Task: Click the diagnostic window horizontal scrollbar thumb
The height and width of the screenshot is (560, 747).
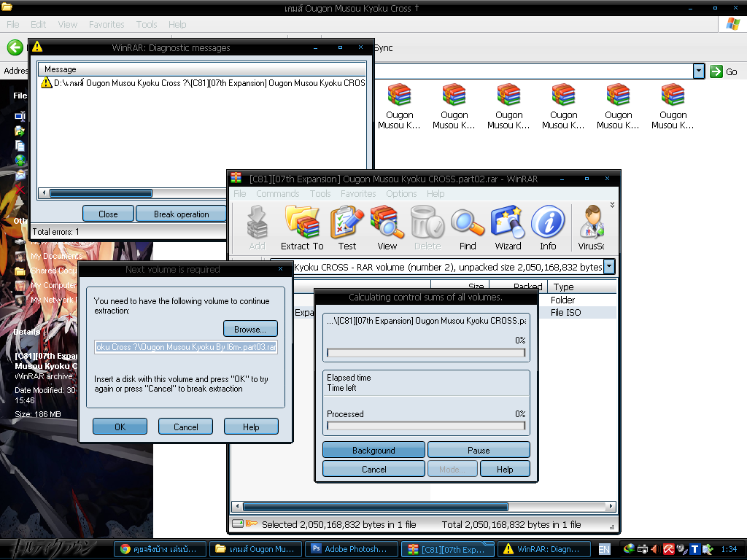Action: (x=101, y=192)
